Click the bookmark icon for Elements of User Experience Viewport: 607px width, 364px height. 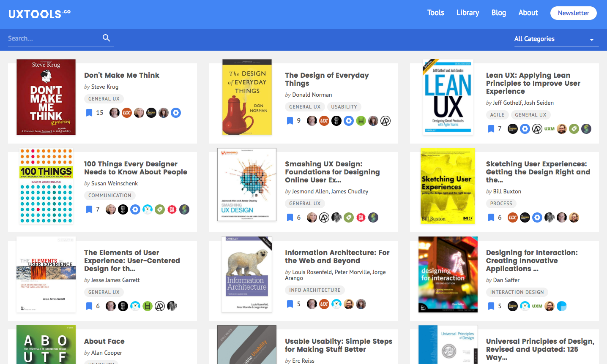(89, 306)
